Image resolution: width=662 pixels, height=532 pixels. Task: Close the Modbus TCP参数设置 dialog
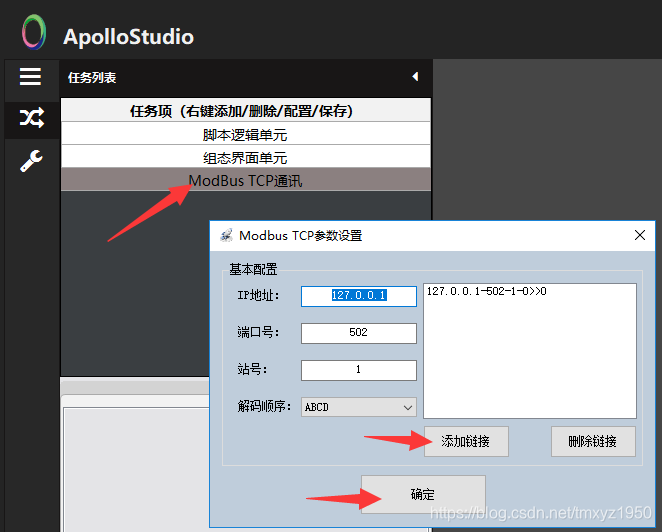640,235
